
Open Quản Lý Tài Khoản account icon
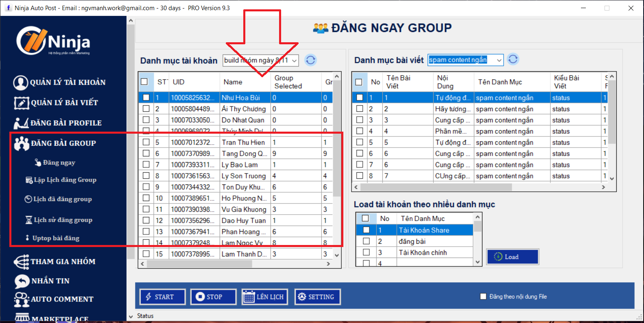tap(20, 82)
